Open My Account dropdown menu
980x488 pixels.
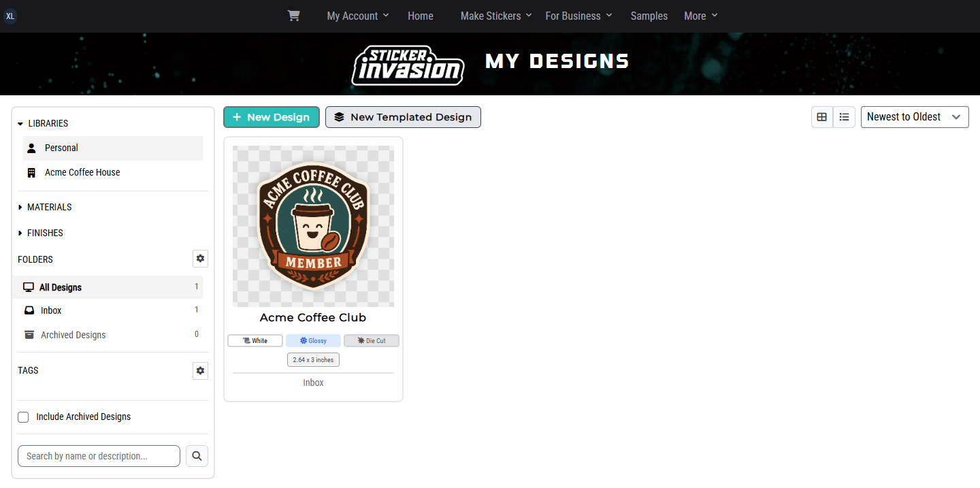click(x=358, y=16)
